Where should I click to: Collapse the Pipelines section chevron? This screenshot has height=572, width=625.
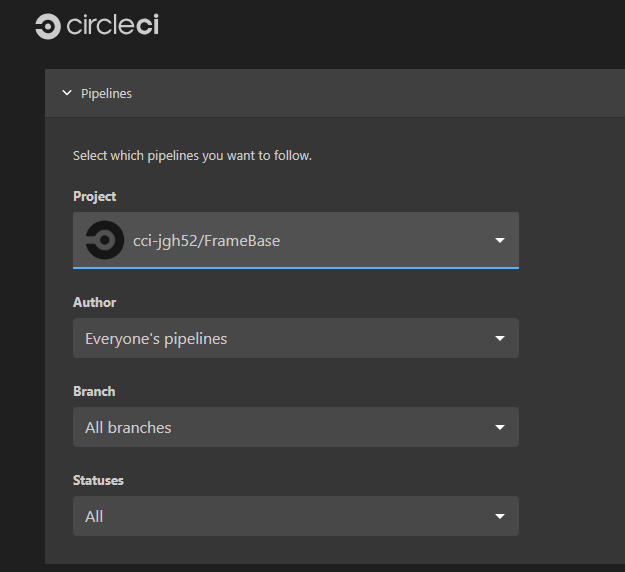pyautogui.click(x=67, y=93)
